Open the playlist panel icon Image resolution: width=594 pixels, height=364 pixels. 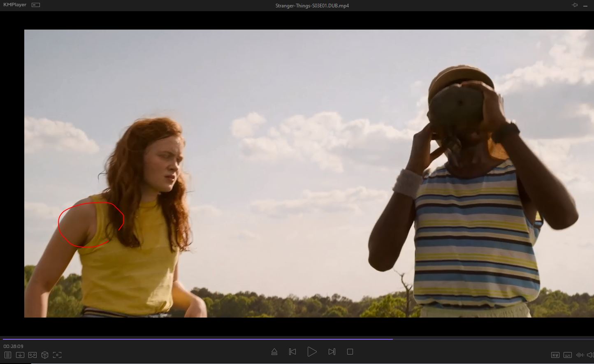(x=7, y=355)
